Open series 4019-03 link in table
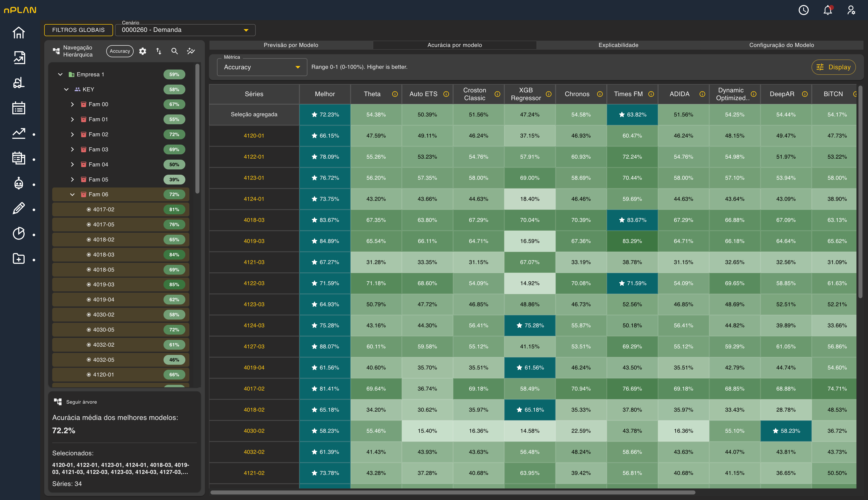 (254, 241)
